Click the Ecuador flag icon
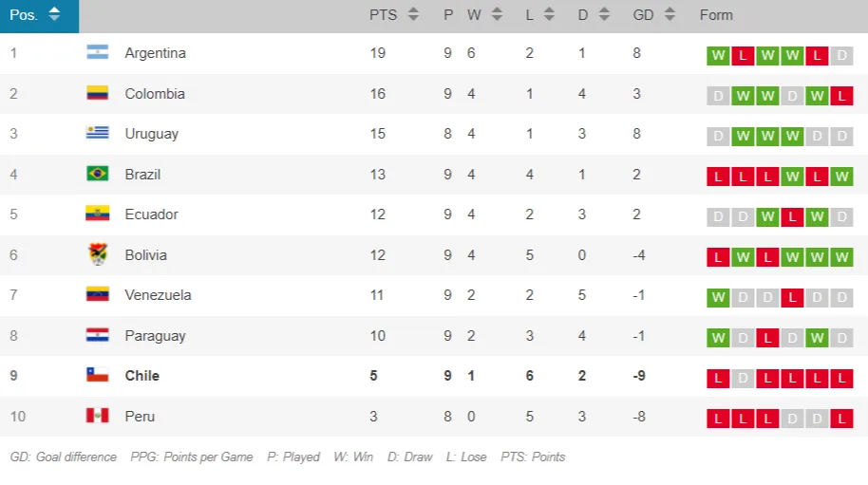The image size is (868, 485). click(97, 215)
